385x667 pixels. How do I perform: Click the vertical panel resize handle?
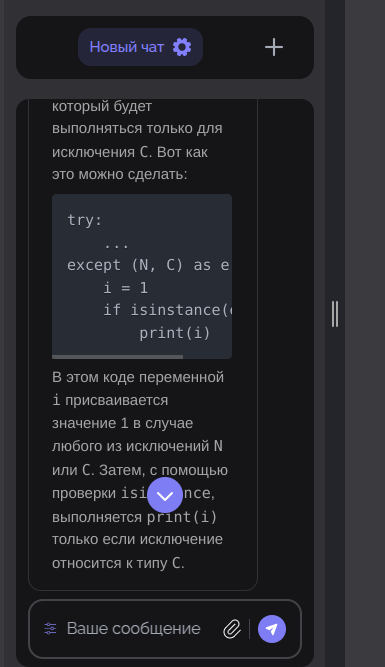coord(335,314)
